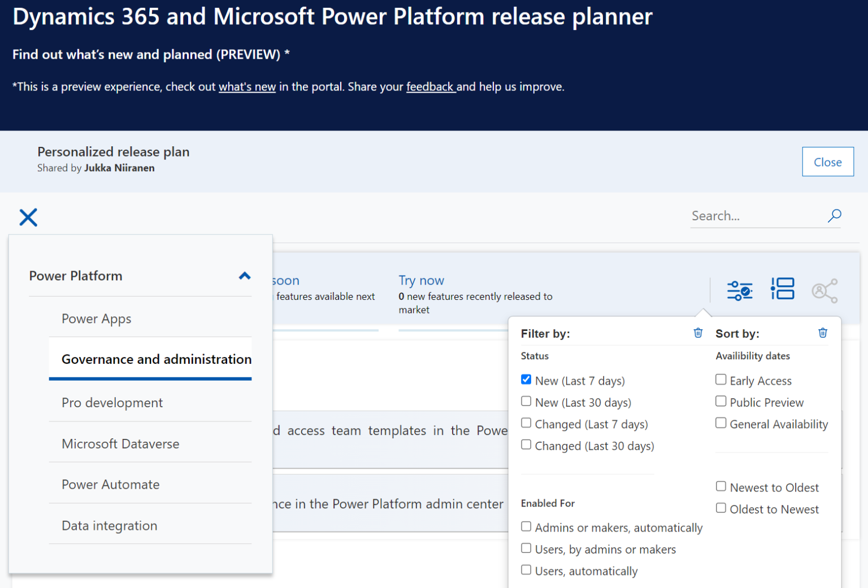Open the feedback link

(430, 86)
